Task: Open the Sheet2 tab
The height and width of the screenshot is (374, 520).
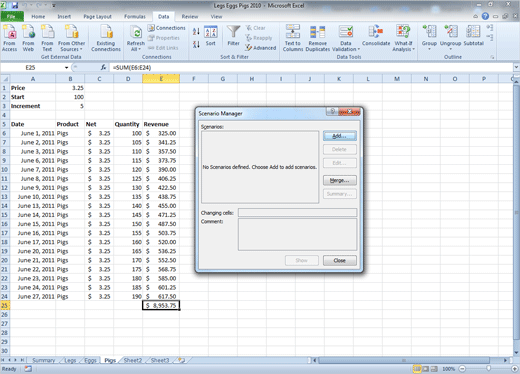Action: coord(133,360)
